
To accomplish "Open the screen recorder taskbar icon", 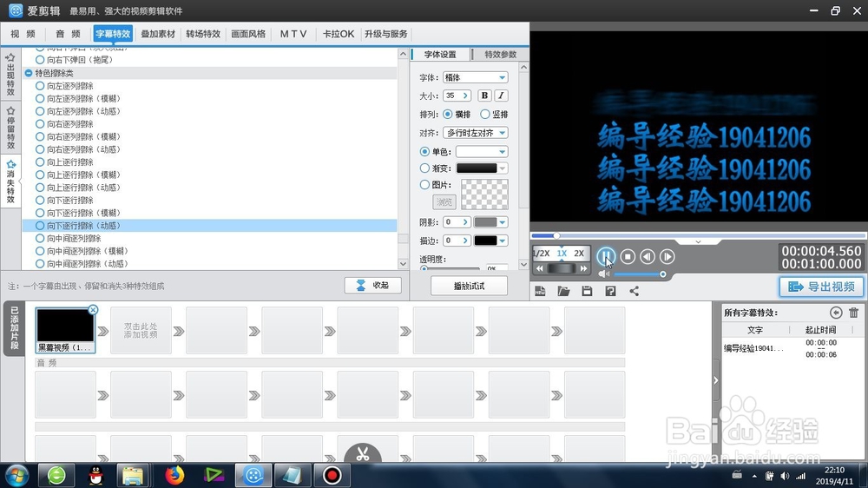I will click(x=332, y=475).
